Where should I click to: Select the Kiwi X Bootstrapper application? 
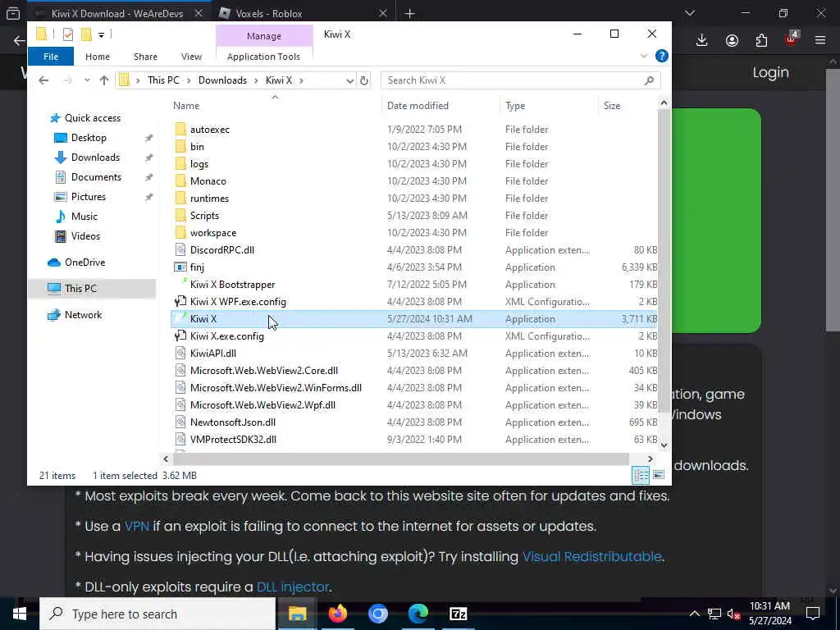[x=232, y=285]
